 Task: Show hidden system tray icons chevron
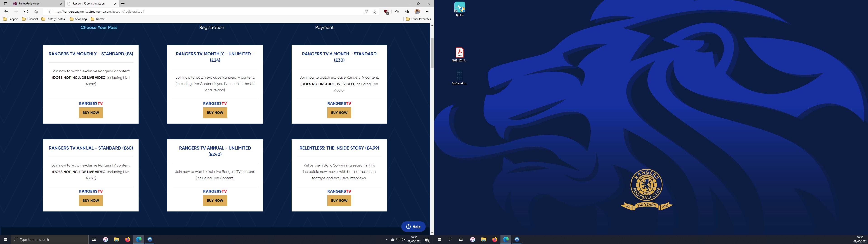387,240
